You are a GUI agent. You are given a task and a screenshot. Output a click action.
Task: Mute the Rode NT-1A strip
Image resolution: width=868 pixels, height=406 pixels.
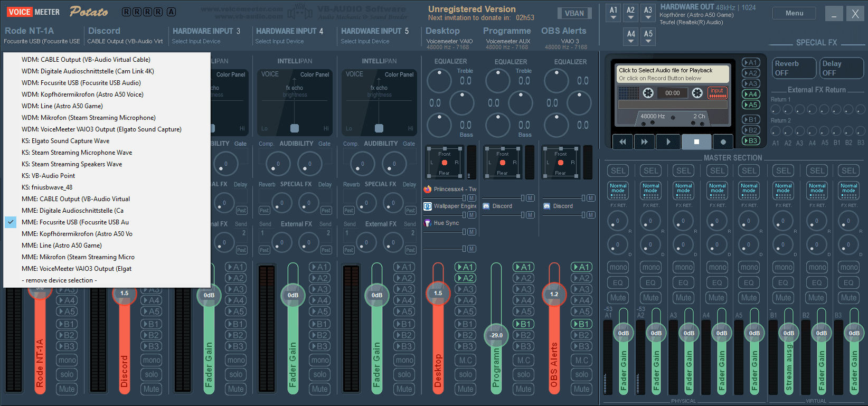[67, 389]
